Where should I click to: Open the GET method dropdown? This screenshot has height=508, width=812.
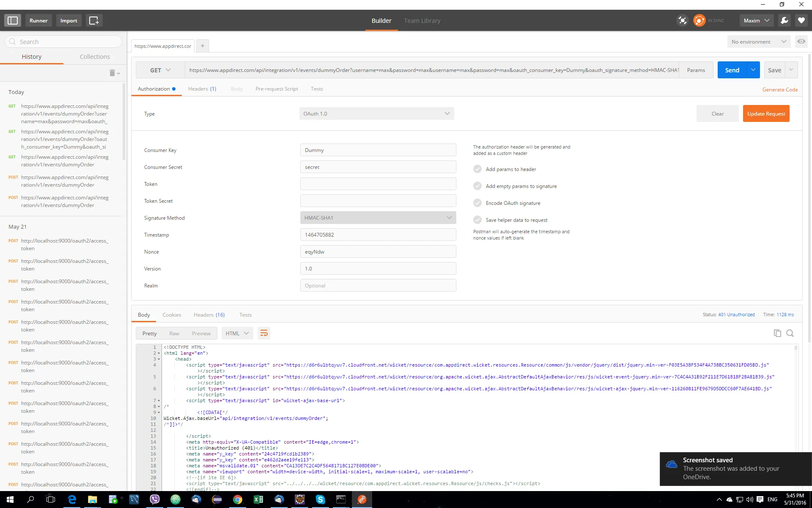(160, 70)
